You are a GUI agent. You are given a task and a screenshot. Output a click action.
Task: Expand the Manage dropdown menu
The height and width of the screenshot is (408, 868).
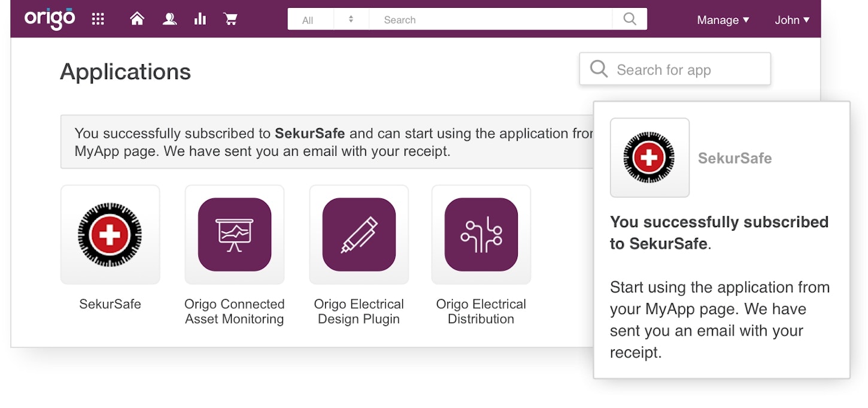tap(723, 20)
